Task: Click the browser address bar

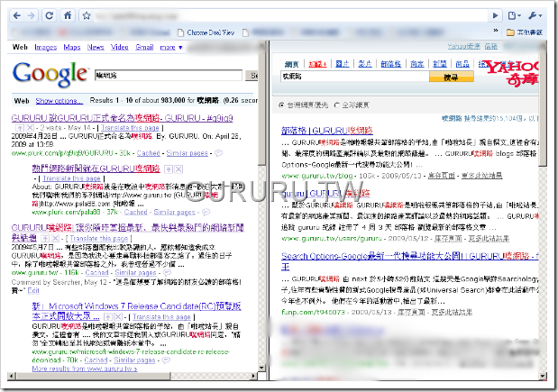Action: (290, 15)
